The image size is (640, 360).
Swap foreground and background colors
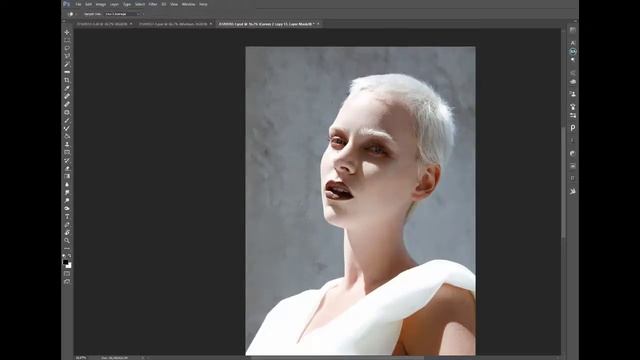pos(70,256)
